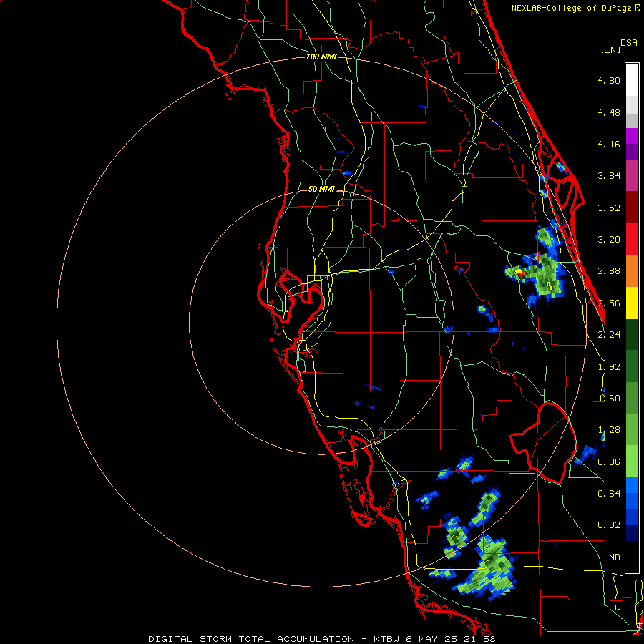This screenshot has height=644, width=644.
Task: Click the [IN] units label
Action: (610, 49)
